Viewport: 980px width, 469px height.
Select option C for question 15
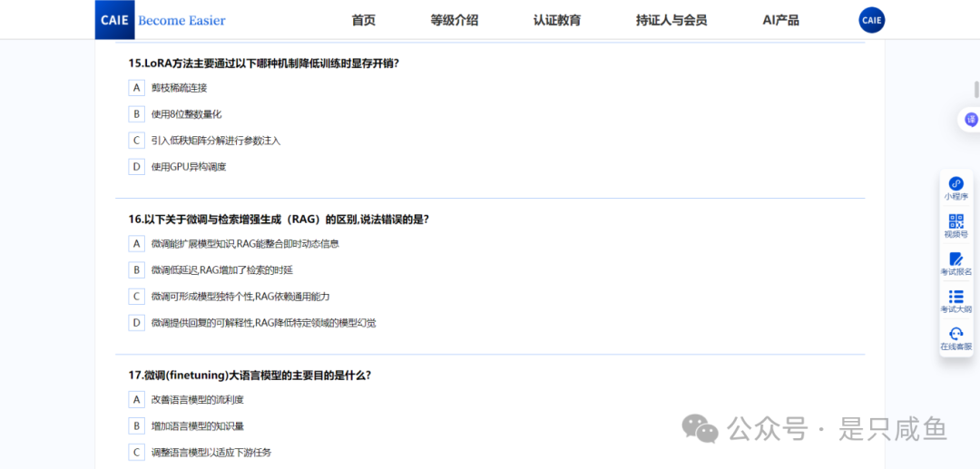pos(137,141)
